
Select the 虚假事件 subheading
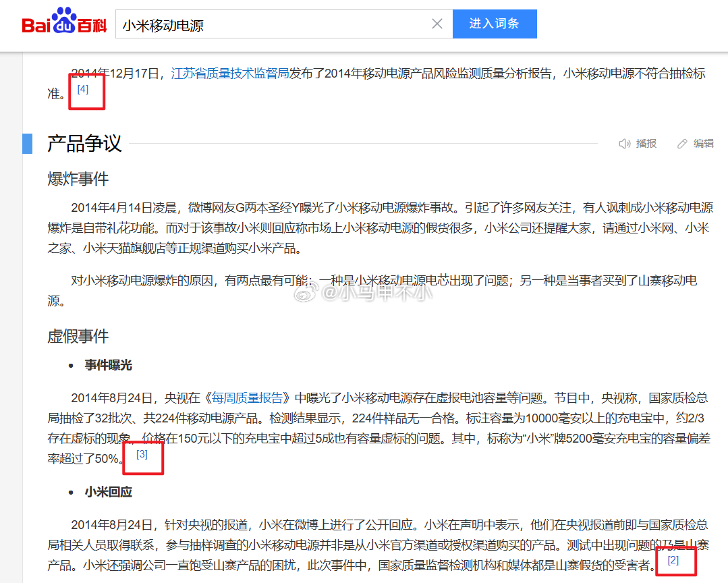click(78, 336)
